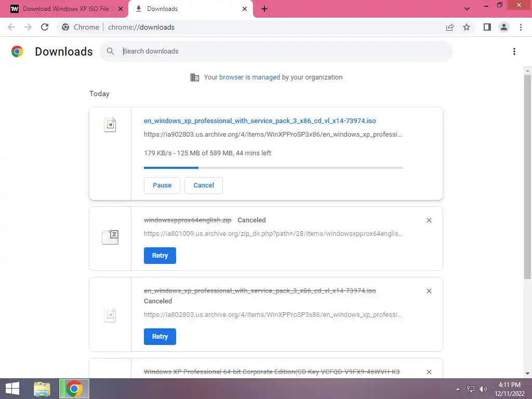The image size is (532, 399).
Task: Click the download progress bar
Action: [x=273, y=168]
